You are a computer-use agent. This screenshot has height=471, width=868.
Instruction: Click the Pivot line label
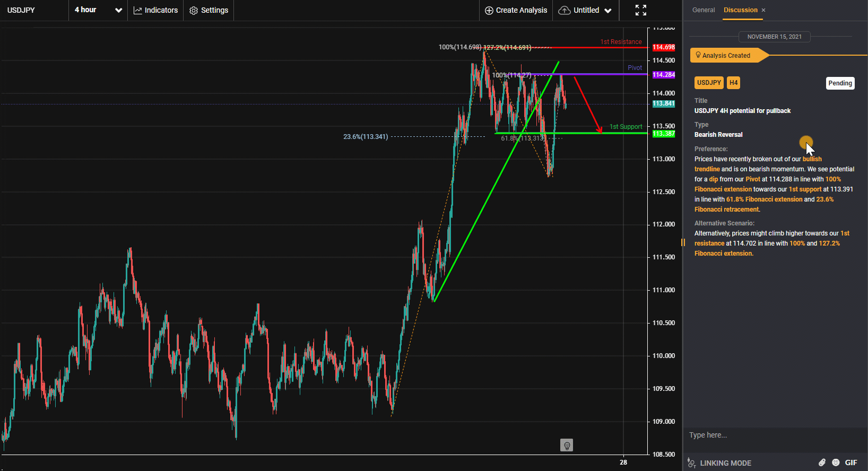635,68
